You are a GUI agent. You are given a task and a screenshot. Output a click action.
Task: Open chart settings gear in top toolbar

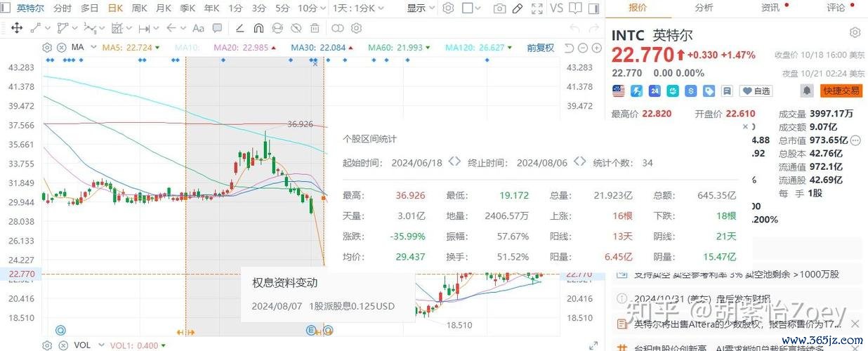click(x=448, y=8)
